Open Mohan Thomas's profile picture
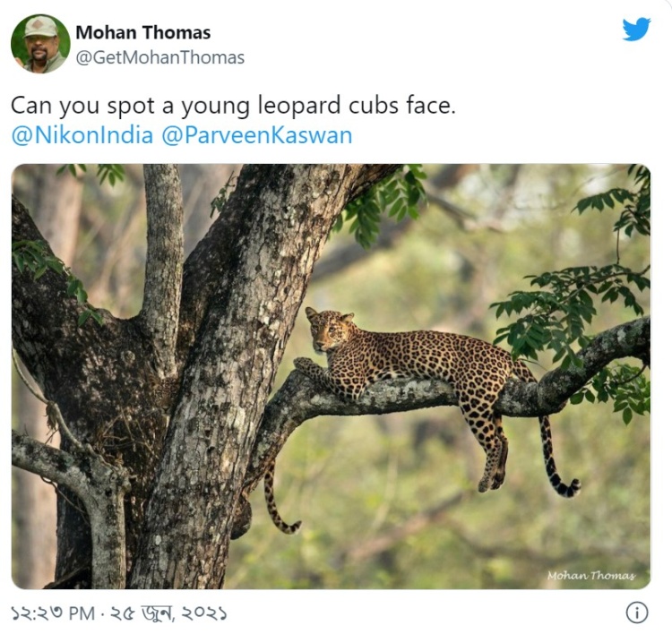 [x=39, y=43]
